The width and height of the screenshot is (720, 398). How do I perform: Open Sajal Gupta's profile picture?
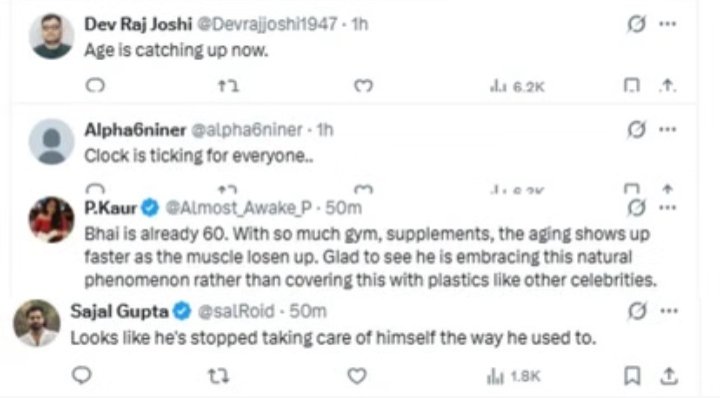(x=37, y=323)
